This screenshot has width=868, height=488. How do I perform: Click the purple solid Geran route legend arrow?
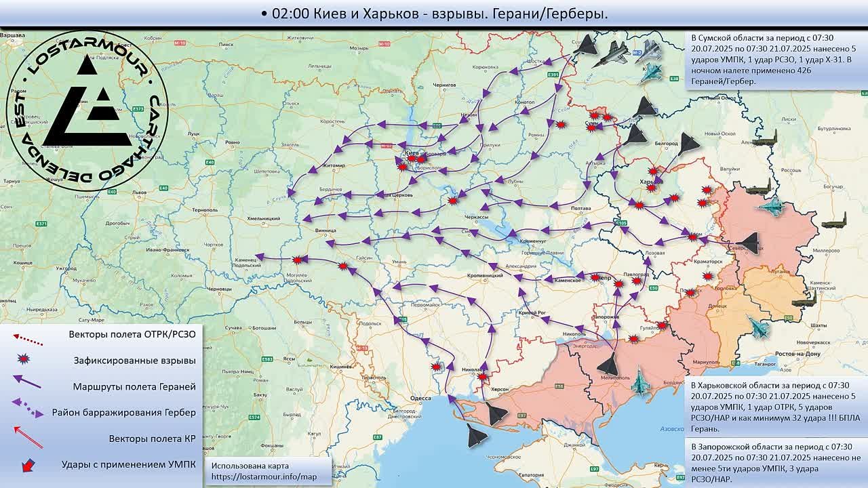[x=27, y=382]
